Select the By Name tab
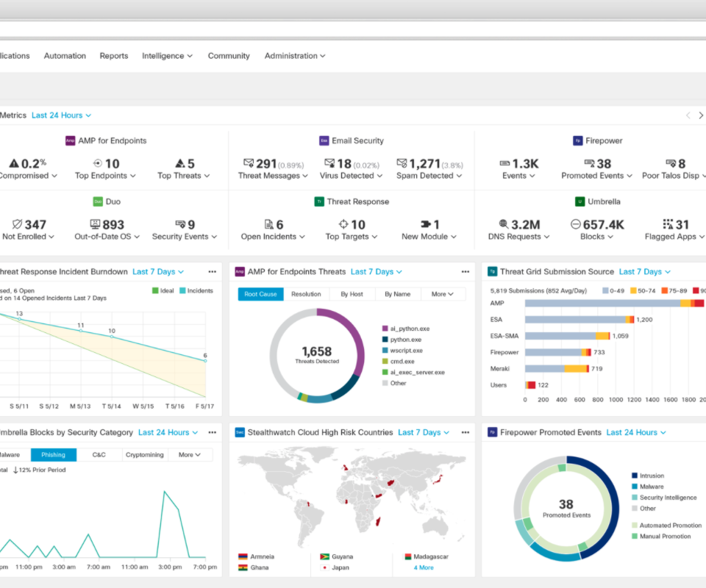 pos(398,294)
